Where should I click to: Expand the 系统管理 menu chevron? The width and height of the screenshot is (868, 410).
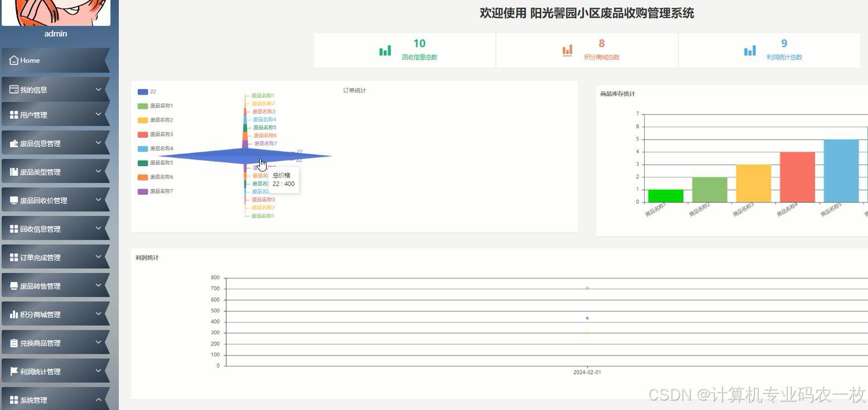99,399
